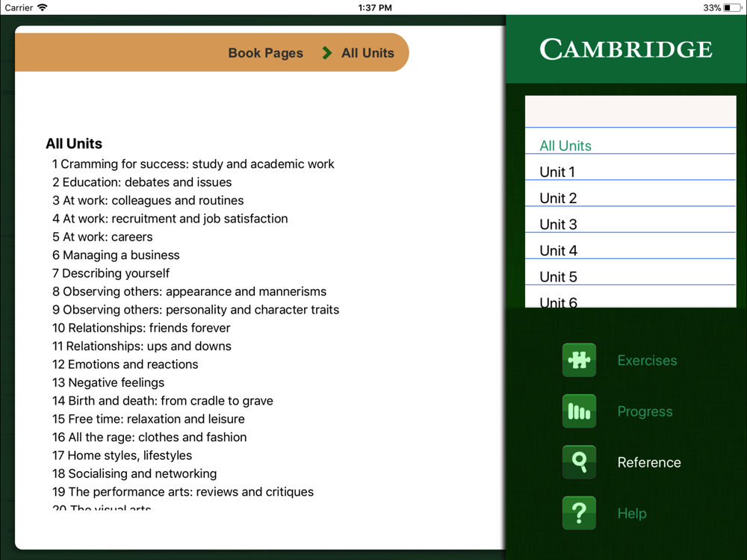747x560 pixels.
Task: Open '2 Education: debates and issues'
Action: pos(142,182)
